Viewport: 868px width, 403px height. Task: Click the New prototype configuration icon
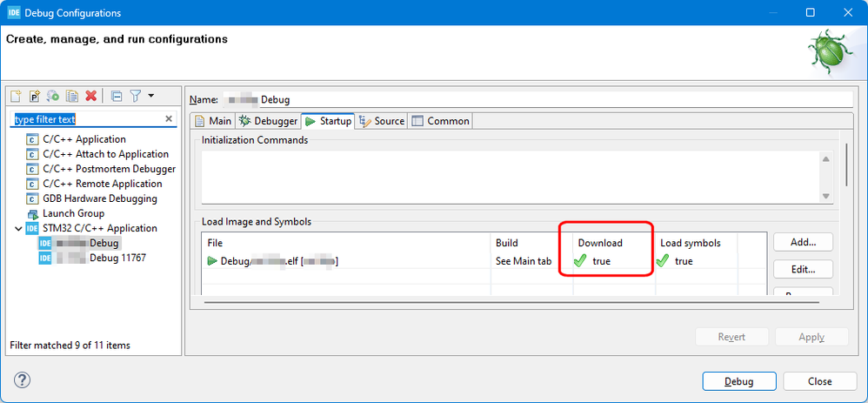click(x=34, y=96)
